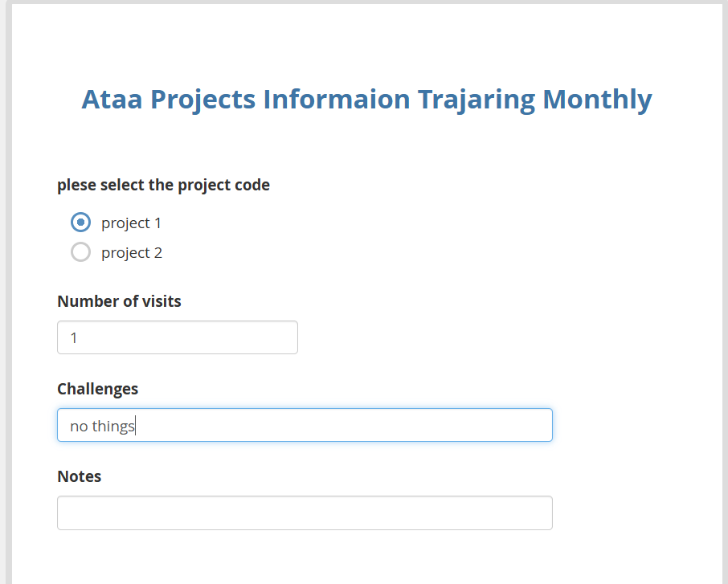Click the word "Ataa" in the title
The width and height of the screenshot is (728, 584).
(112, 100)
